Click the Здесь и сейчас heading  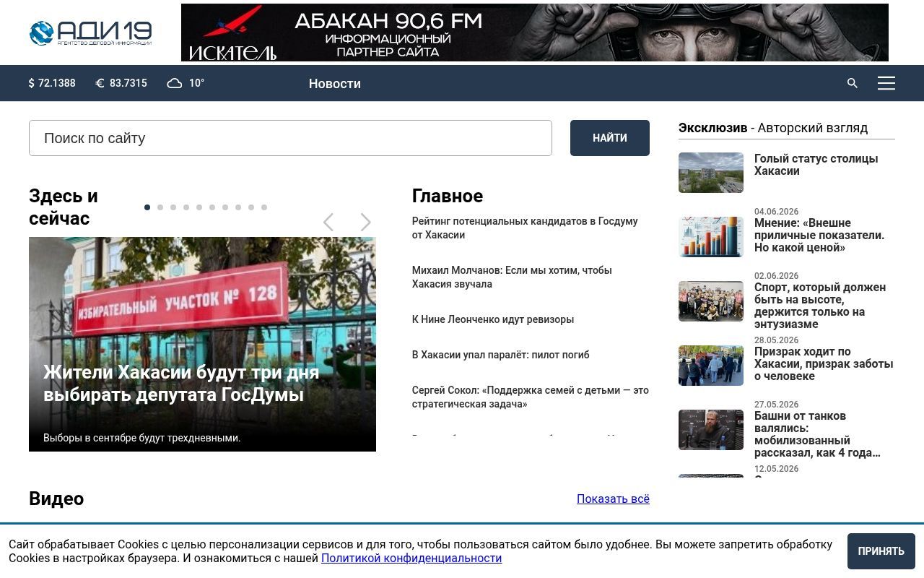pyautogui.click(x=64, y=207)
